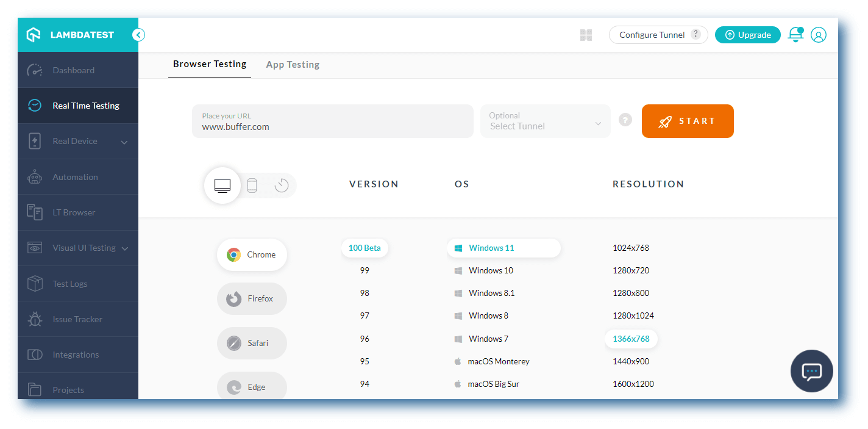Viewport: 868px width, 429px height.
Task: Select the Edge browser icon
Action: tap(252, 386)
